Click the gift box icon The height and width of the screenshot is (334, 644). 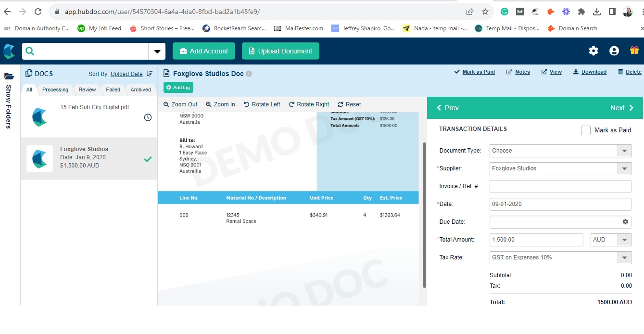click(x=634, y=50)
